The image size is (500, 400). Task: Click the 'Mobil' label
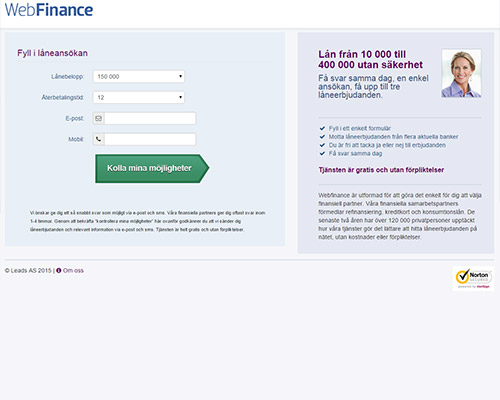coord(76,139)
